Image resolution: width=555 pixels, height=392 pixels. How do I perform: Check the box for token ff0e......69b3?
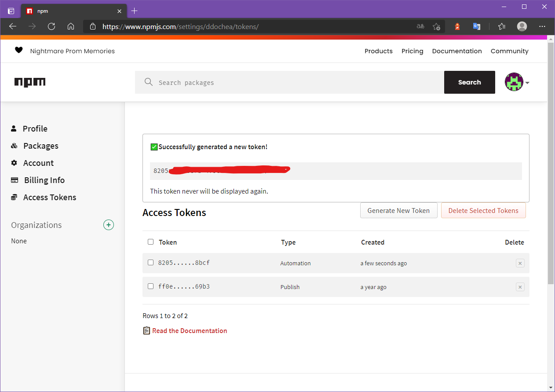(x=150, y=286)
